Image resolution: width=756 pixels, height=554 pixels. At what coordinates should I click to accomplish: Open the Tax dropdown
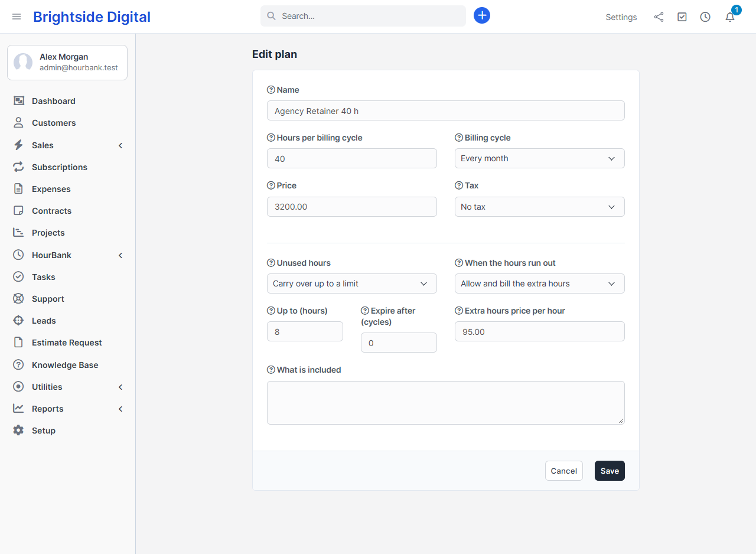[x=540, y=207]
